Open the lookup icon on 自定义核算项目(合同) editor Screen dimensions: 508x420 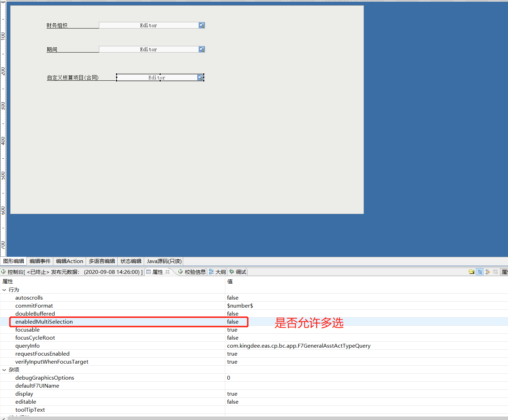tap(200, 77)
